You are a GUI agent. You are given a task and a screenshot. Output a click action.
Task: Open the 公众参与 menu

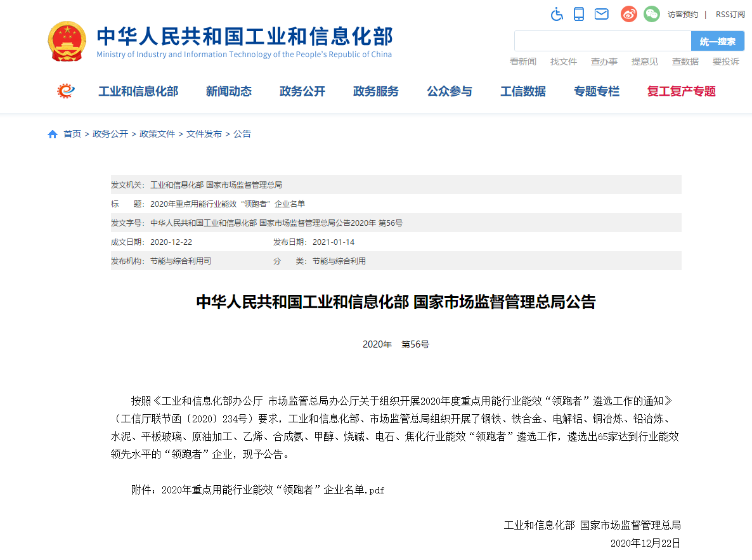[x=450, y=91]
